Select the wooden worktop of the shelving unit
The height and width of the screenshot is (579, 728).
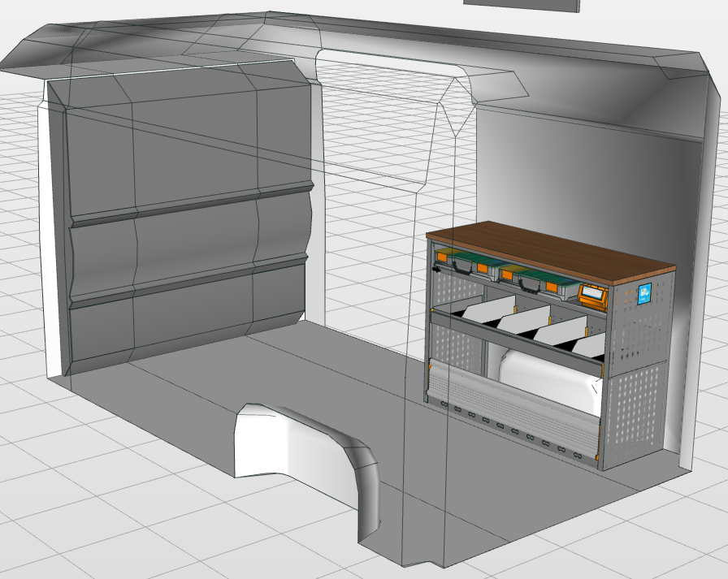(552, 248)
